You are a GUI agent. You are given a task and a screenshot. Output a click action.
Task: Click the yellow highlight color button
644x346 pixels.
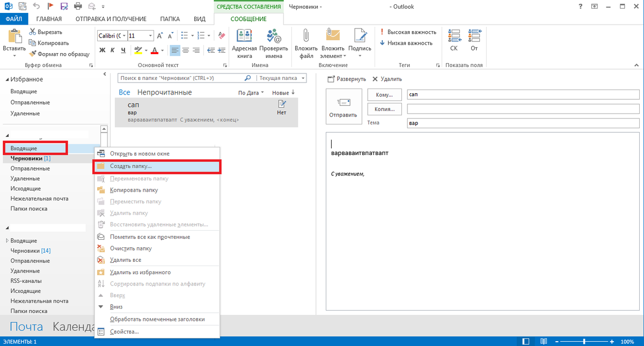(x=138, y=50)
